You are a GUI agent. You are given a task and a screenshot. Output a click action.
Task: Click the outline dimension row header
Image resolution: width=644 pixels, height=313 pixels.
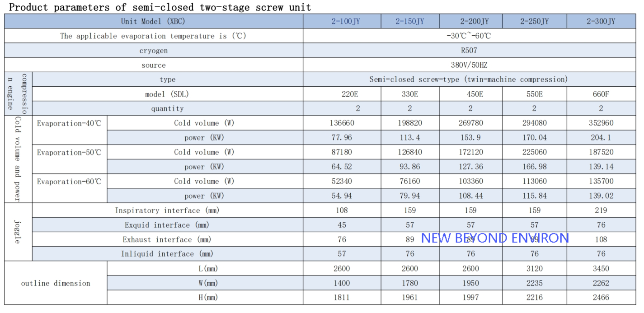pos(56,283)
